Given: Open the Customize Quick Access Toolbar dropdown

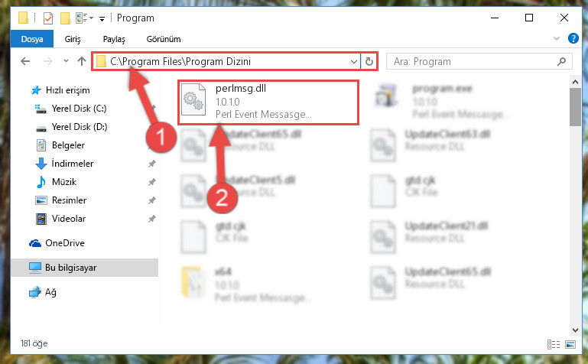Looking at the screenshot, I should coord(102,19).
